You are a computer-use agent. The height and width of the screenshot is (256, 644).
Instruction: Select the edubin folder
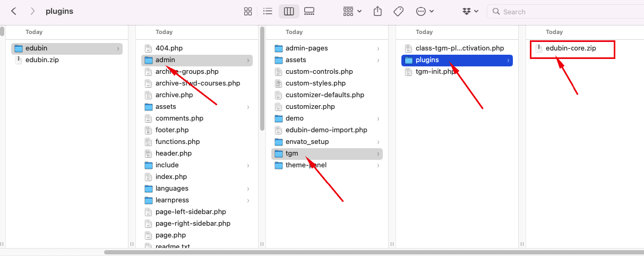[67, 48]
